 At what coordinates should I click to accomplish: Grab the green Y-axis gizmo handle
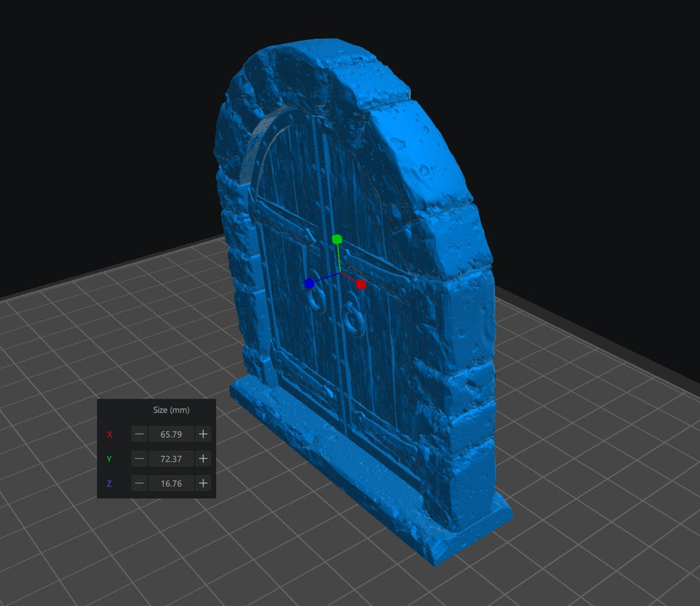click(x=336, y=239)
